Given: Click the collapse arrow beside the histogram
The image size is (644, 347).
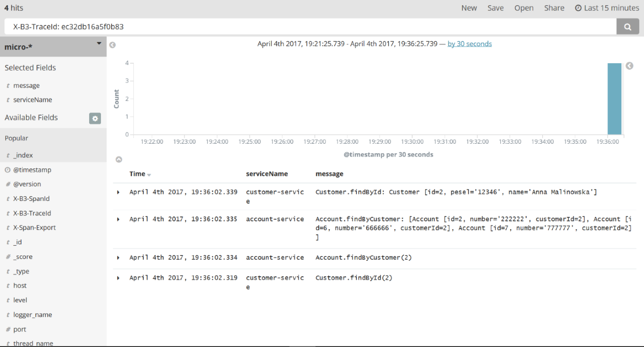Looking at the screenshot, I should [x=629, y=66].
